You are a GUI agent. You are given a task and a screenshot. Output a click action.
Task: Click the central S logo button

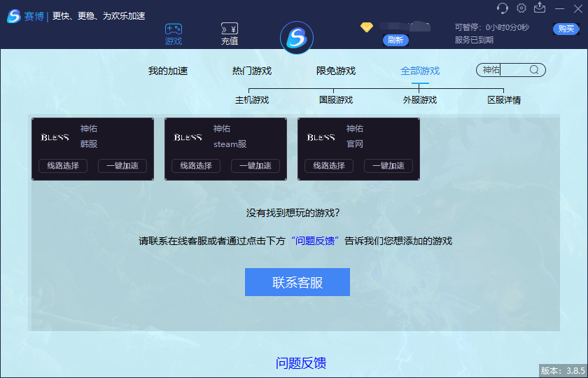click(297, 38)
